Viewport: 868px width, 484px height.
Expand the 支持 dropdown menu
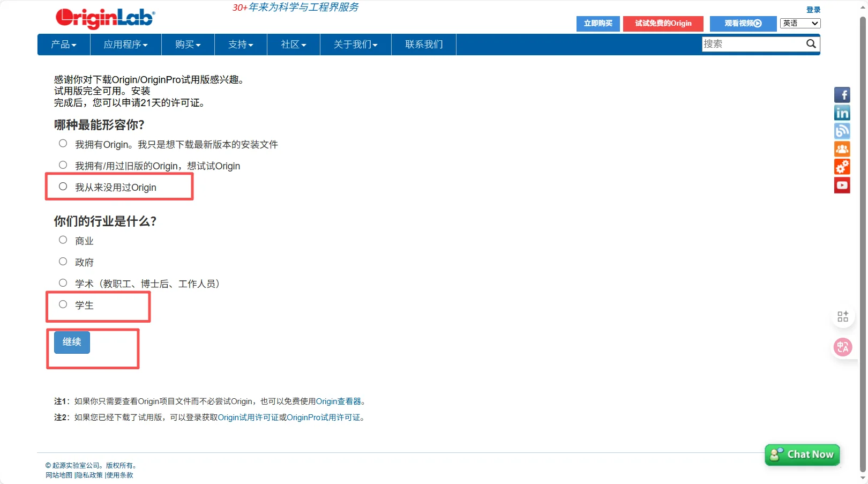coord(240,44)
